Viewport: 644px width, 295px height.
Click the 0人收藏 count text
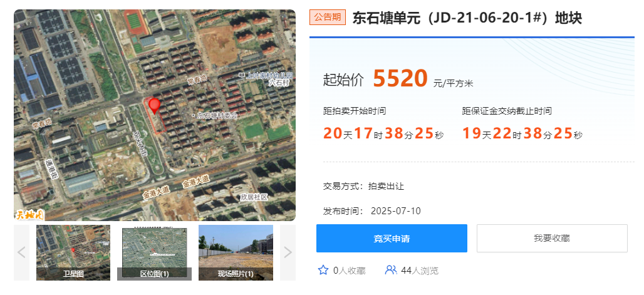point(349,271)
